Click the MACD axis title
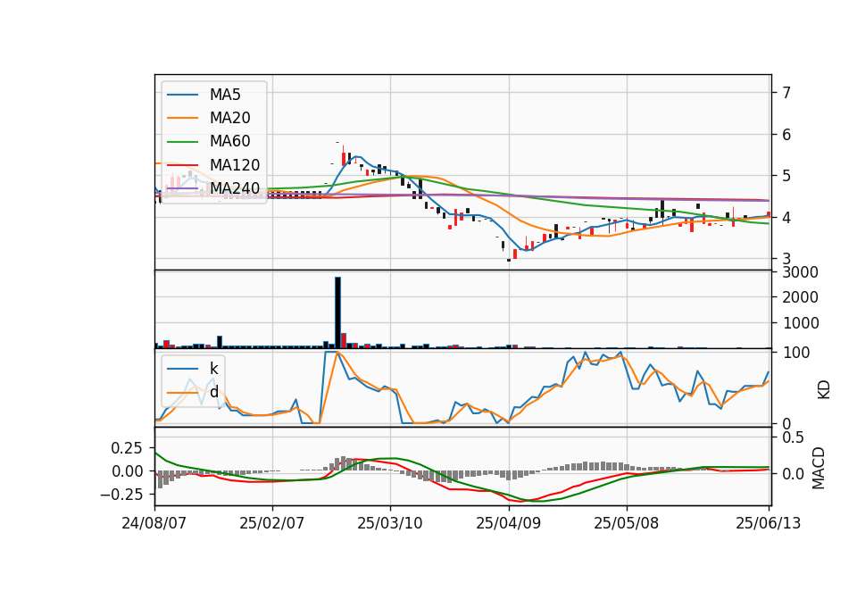The height and width of the screenshot is (616, 857). tap(819, 468)
